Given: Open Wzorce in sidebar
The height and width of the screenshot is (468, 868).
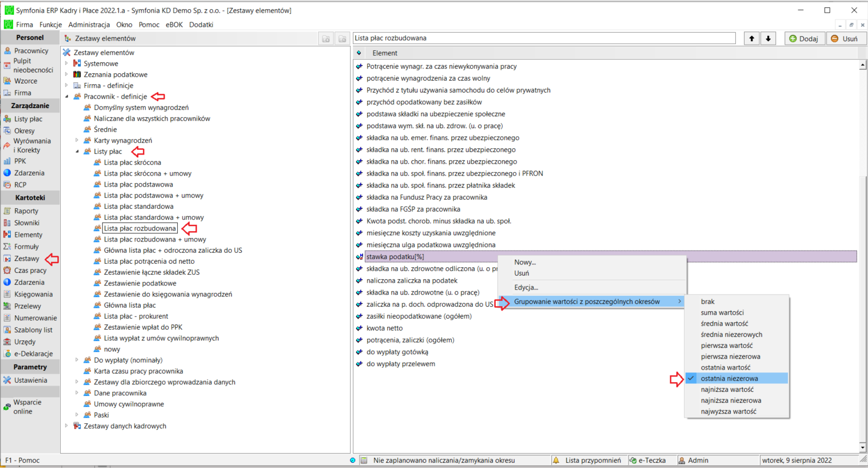Looking at the screenshot, I should (x=26, y=81).
